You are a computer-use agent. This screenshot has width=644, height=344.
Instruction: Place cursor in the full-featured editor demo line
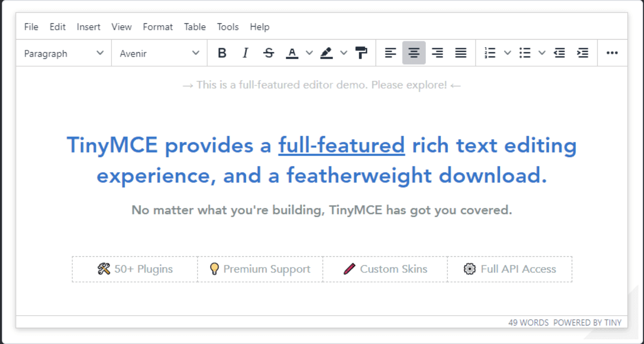point(322,85)
